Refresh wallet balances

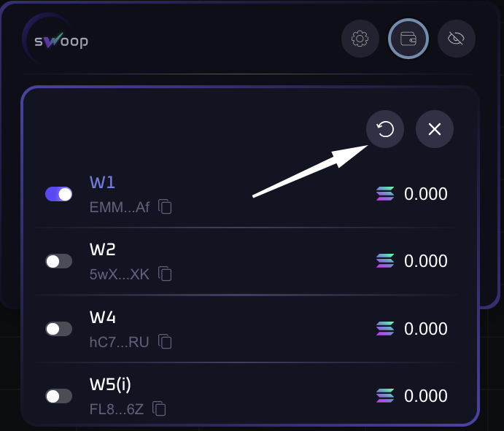385,130
